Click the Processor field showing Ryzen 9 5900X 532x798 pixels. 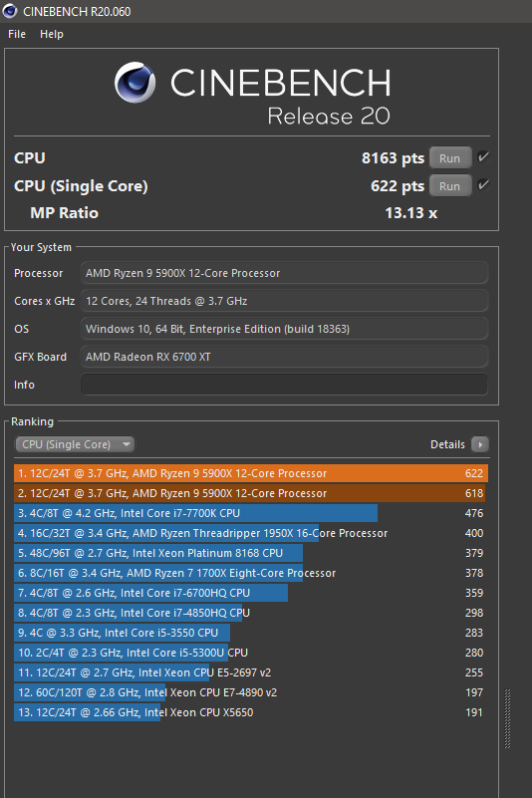pyautogui.click(x=284, y=273)
